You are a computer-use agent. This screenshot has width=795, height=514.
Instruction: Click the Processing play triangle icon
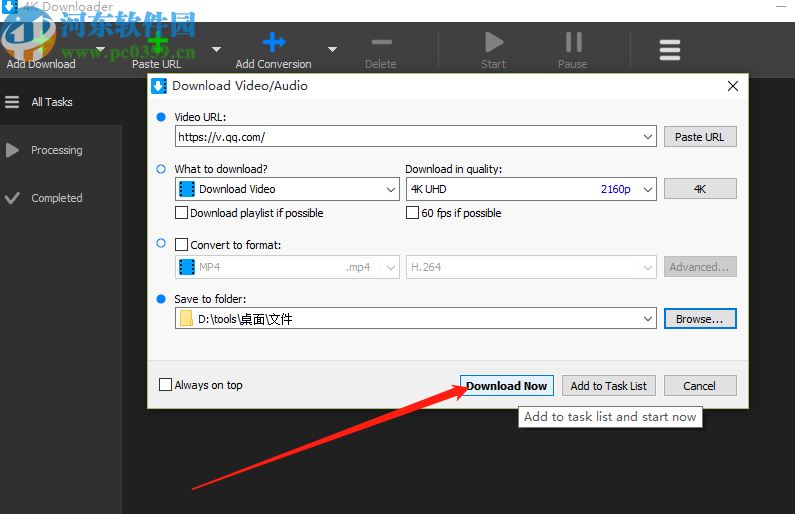pos(12,150)
